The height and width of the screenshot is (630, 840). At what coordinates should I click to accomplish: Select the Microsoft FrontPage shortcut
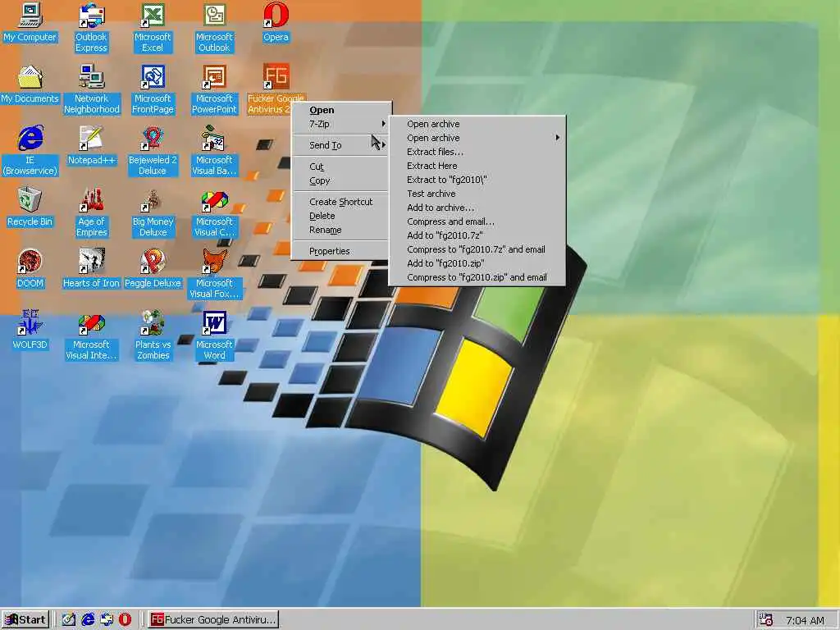click(153, 89)
